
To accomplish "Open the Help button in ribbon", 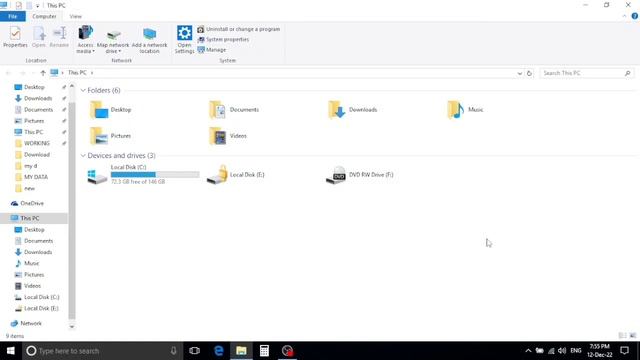I will point(635,16).
